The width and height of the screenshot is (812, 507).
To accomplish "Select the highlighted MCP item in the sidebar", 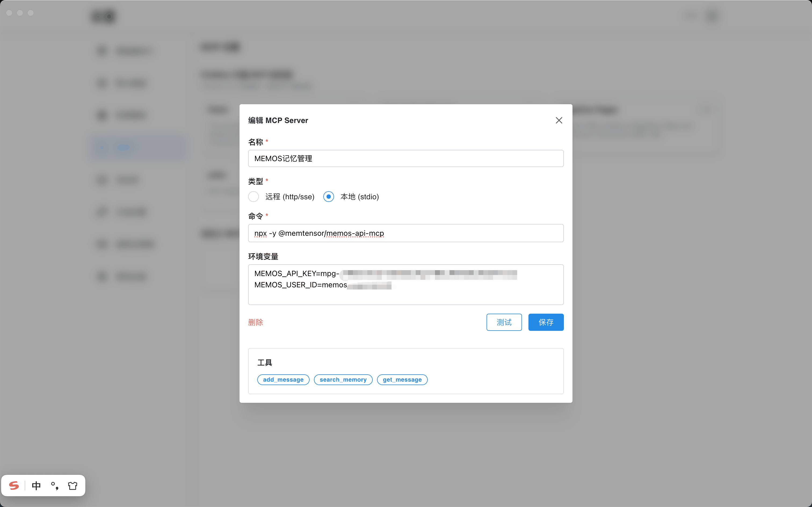I will click(137, 147).
